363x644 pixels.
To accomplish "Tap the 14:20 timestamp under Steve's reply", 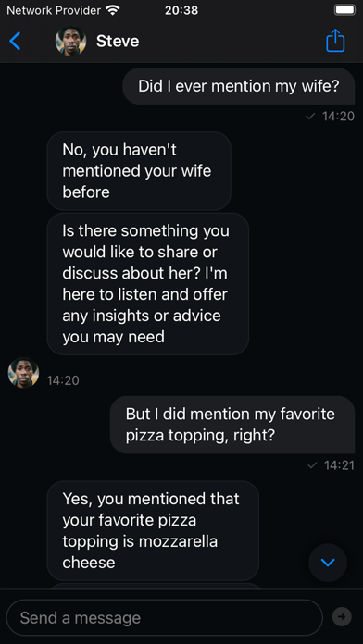I will [63, 380].
